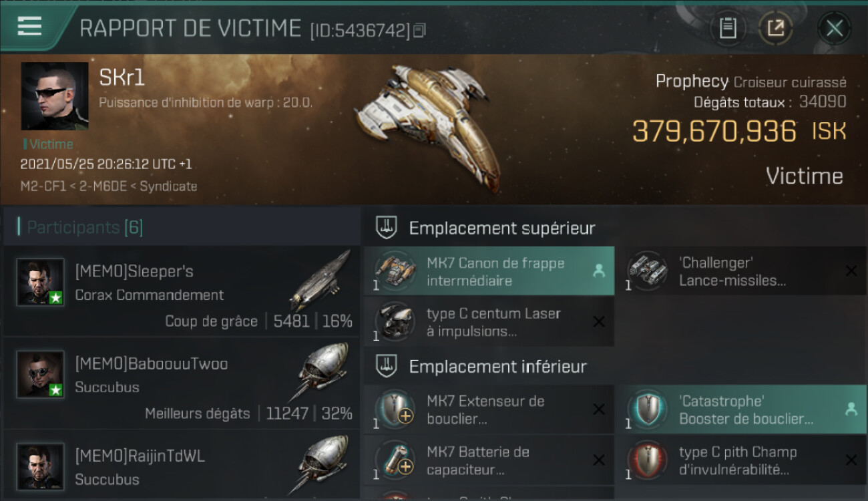The width and height of the screenshot is (868, 501).
Task: Collapse the Emplacement supérieur section
Action: (x=387, y=228)
